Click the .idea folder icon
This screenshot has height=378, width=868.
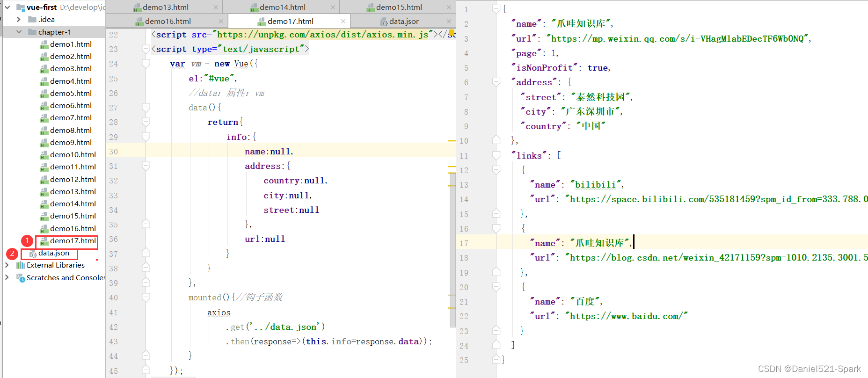click(x=32, y=19)
